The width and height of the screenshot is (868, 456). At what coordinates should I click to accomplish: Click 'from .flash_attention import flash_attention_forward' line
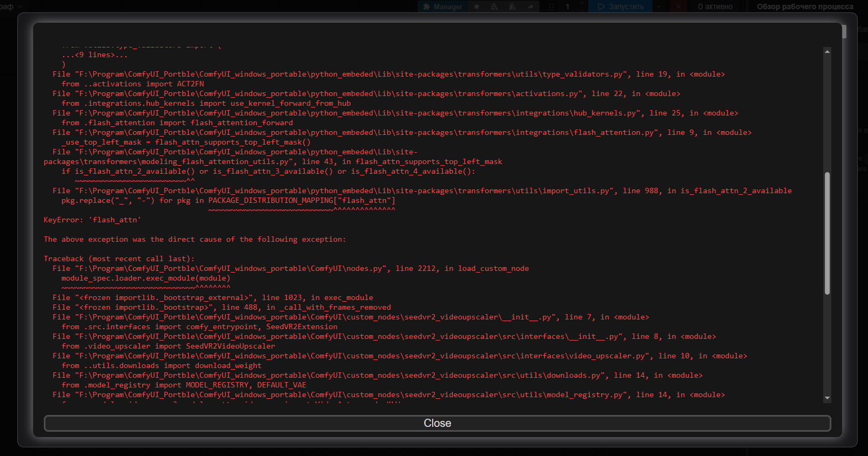(x=177, y=122)
